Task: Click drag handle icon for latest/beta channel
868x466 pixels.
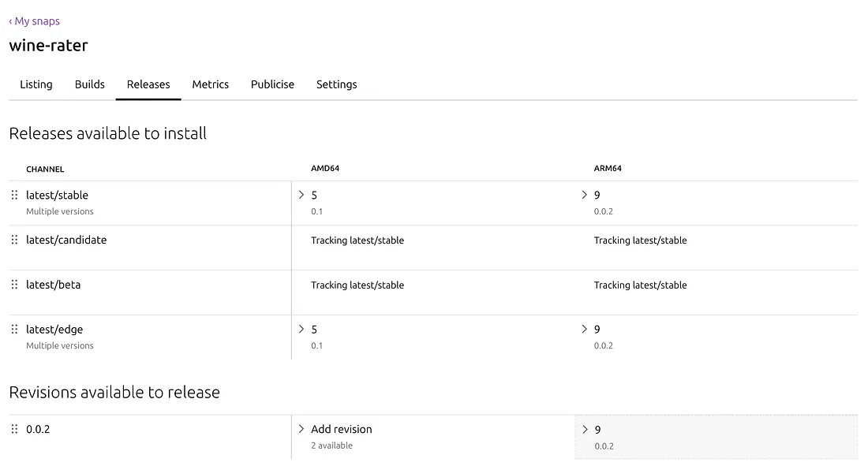Action: click(x=14, y=285)
